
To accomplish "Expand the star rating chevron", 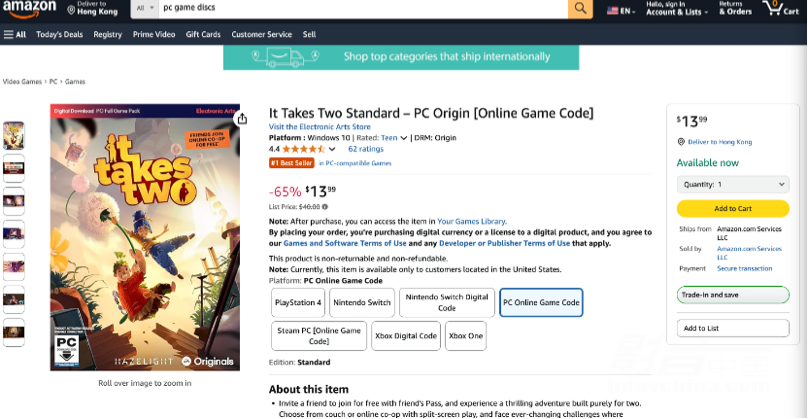I will [x=332, y=149].
